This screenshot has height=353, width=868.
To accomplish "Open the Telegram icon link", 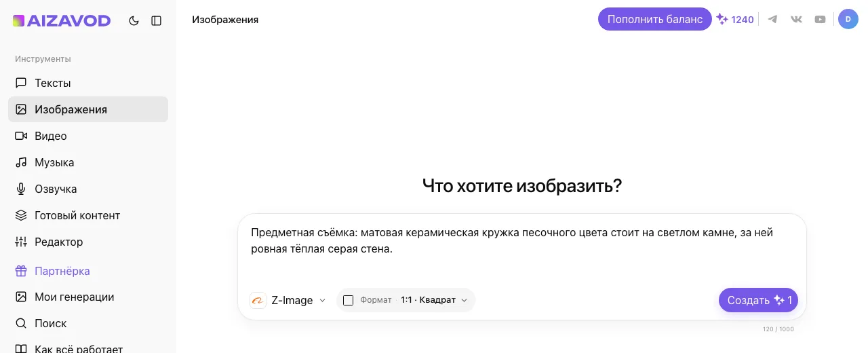I will point(772,19).
